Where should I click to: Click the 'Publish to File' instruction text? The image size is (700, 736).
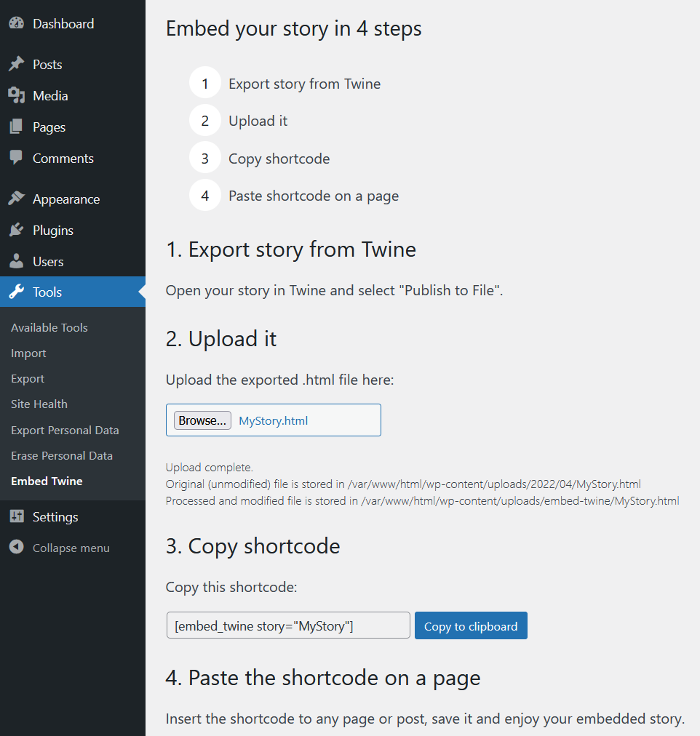334,291
